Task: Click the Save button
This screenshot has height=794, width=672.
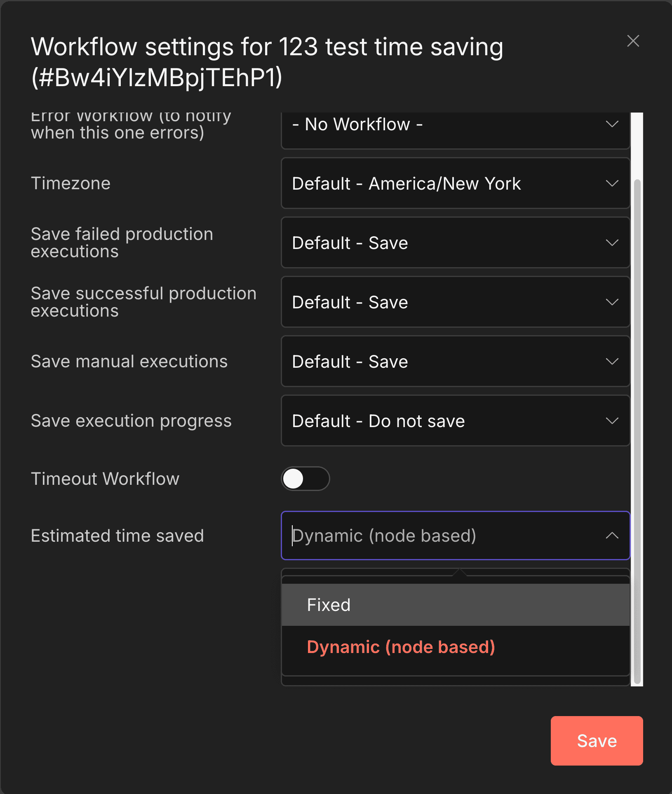Action: point(596,740)
